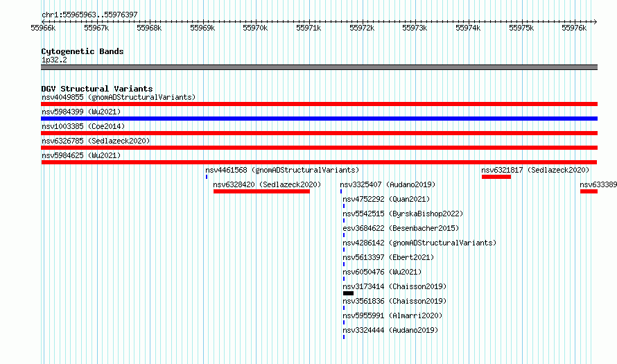Click the nsv5984399 (Wu2021) label

click(81, 112)
